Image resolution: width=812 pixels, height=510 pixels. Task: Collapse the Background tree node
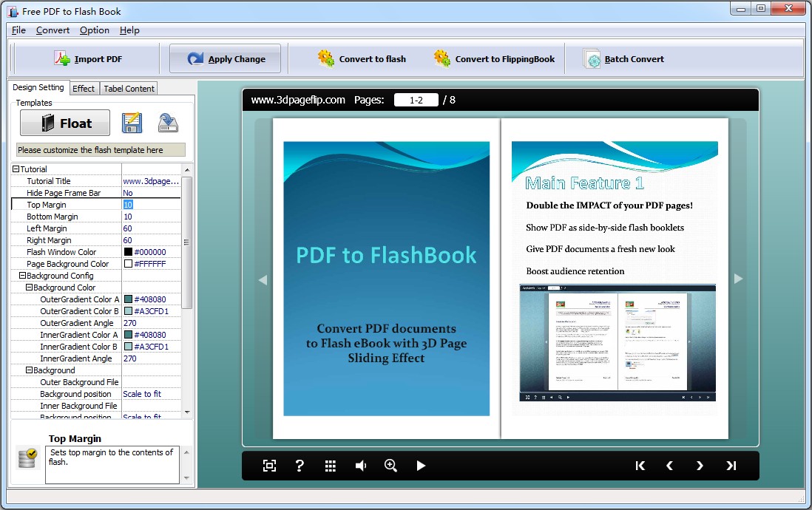point(29,370)
